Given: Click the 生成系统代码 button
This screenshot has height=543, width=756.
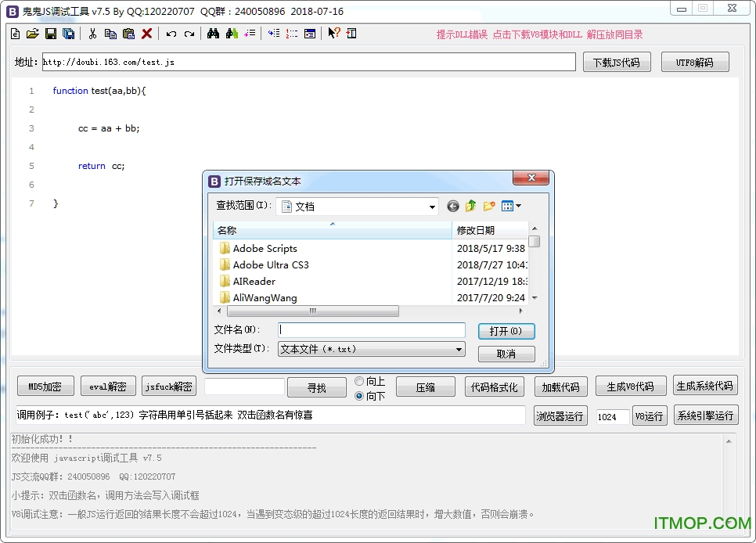Looking at the screenshot, I should coord(705,386).
